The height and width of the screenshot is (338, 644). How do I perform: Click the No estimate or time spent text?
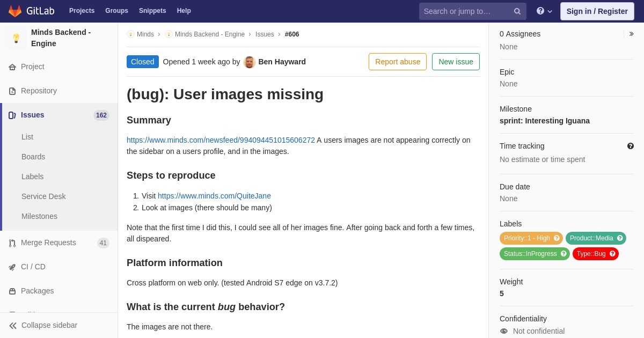coord(543,159)
